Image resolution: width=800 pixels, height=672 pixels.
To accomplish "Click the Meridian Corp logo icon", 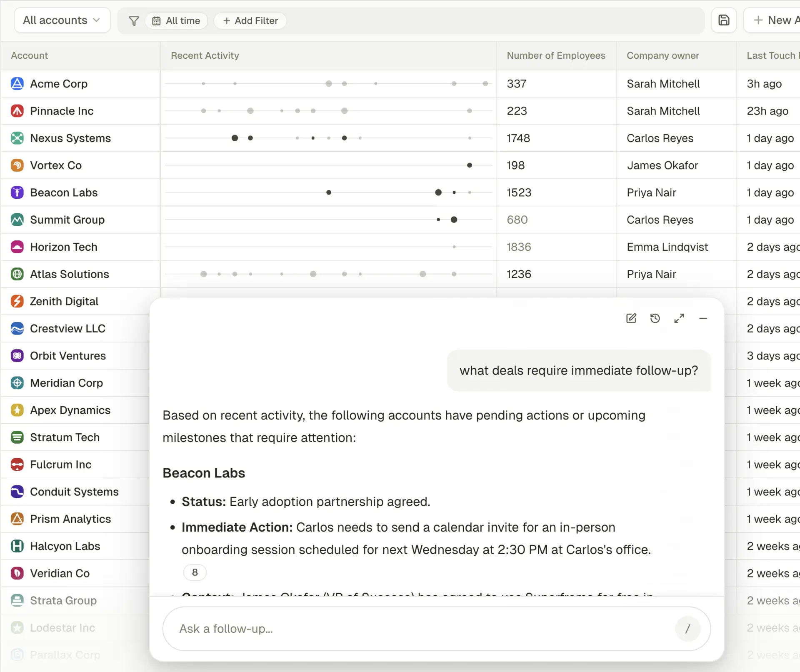I will click(17, 383).
